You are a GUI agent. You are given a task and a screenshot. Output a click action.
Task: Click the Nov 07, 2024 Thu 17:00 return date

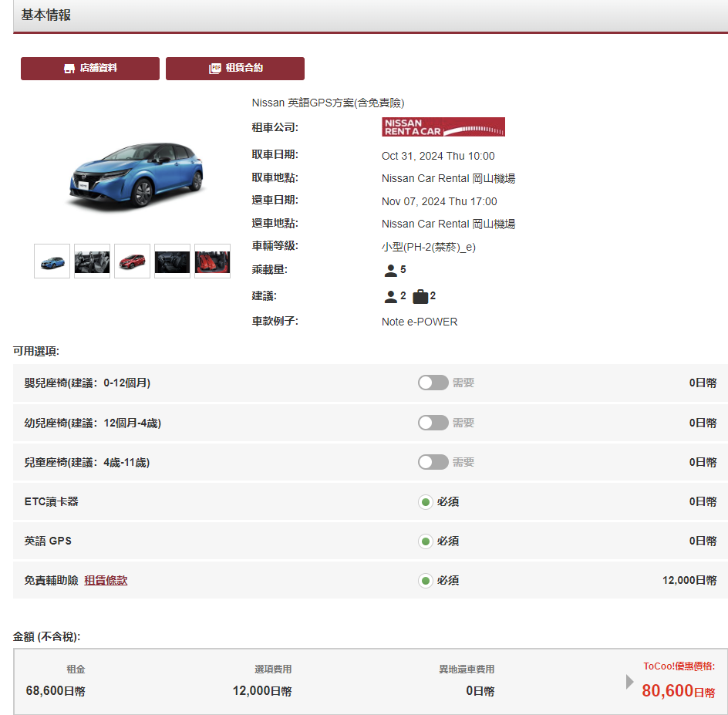tap(440, 201)
